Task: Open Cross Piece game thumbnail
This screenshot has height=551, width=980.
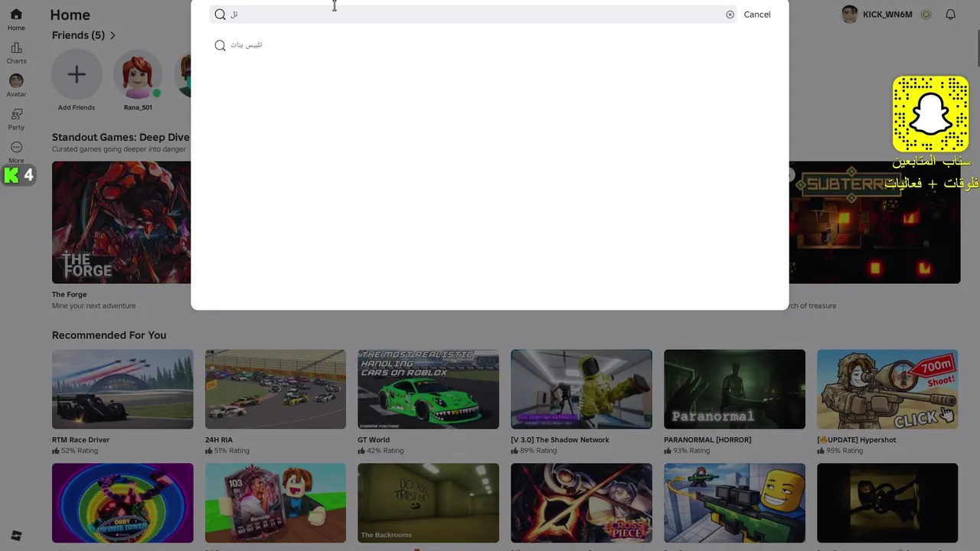Action: (581, 503)
